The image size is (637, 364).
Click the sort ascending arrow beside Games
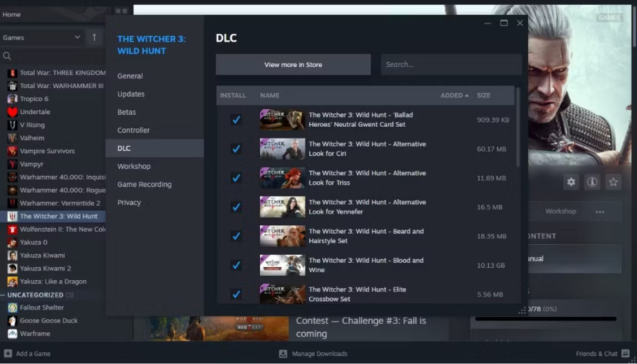(x=94, y=38)
